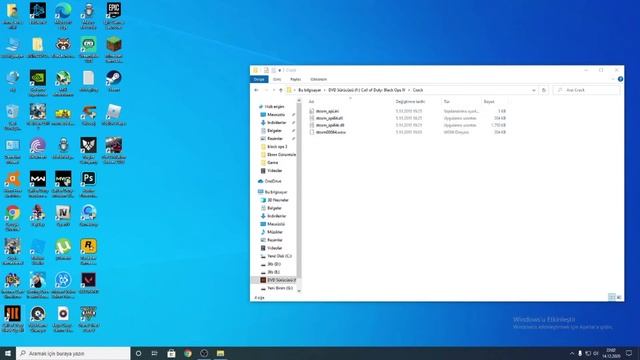Switch to details view layout button
Screen dimensions: 640x360
point(611,297)
